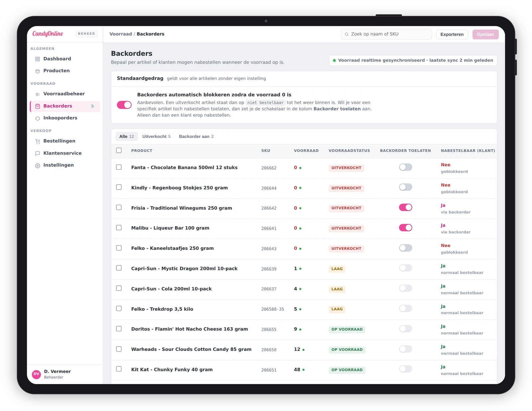532x411 pixels.
Task: Switch to the Backorder aan tab
Action: pyautogui.click(x=196, y=137)
